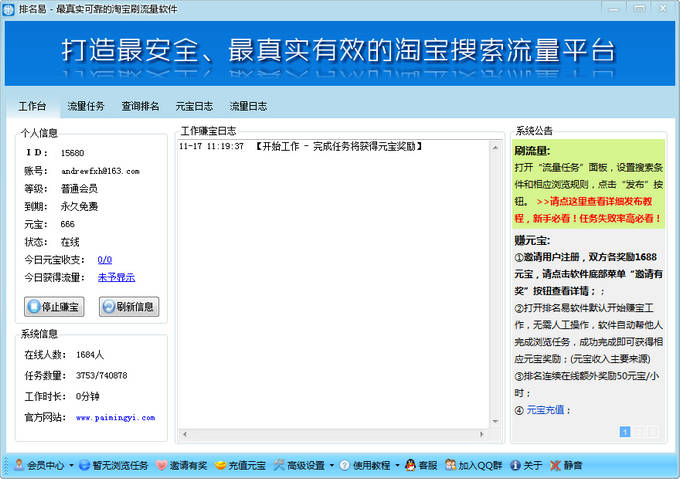This screenshot has width=680, height=479.
Task: Click the 加入QQ群 group icon
Action: [451, 465]
